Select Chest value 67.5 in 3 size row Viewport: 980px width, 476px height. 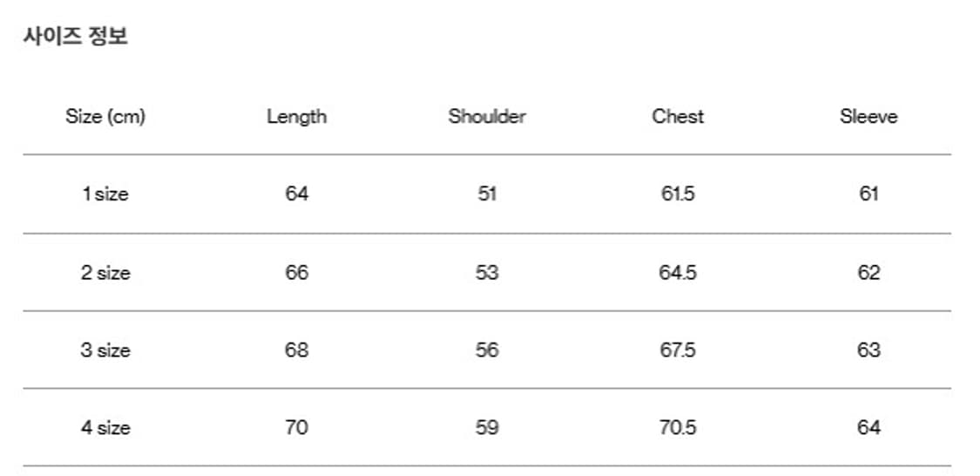(x=678, y=350)
